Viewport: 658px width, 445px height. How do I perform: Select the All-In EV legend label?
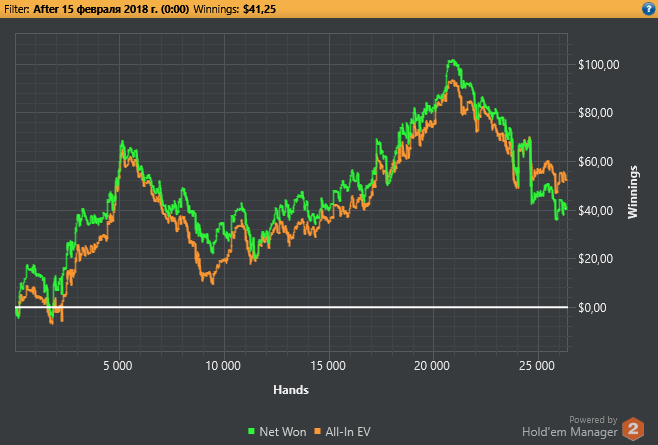[348, 432]
